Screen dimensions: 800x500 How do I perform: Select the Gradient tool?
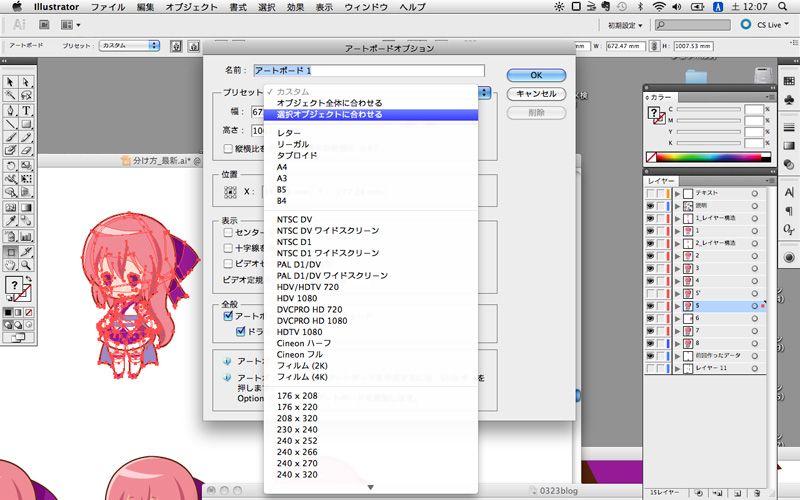coord(26,207)
